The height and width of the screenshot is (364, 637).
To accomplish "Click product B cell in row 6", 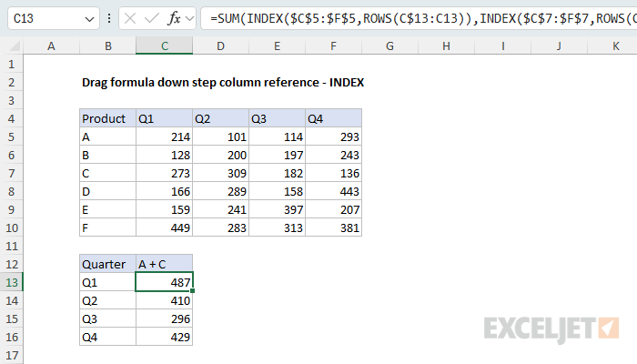I will (x=107, y=155).
